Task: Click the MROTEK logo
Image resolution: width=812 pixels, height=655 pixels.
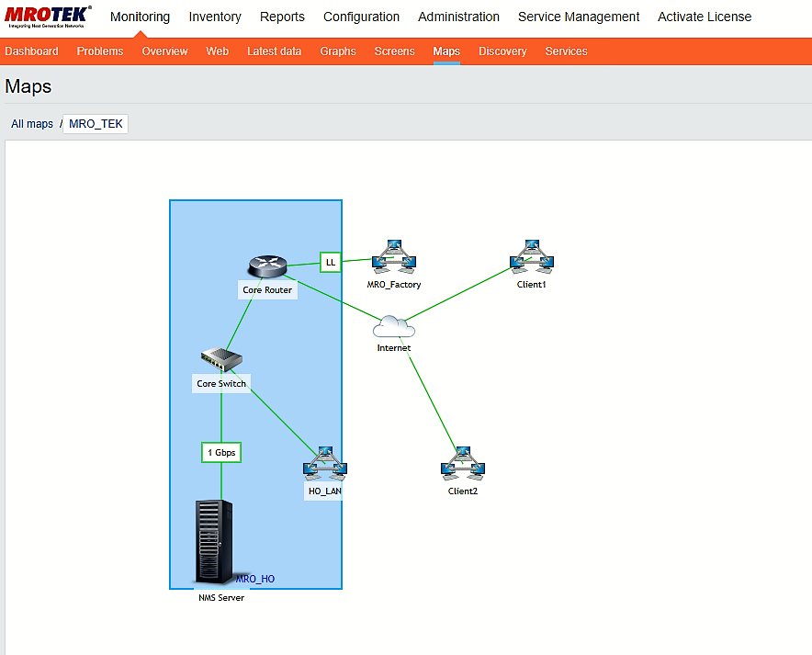Action: [x=49, y=17]
